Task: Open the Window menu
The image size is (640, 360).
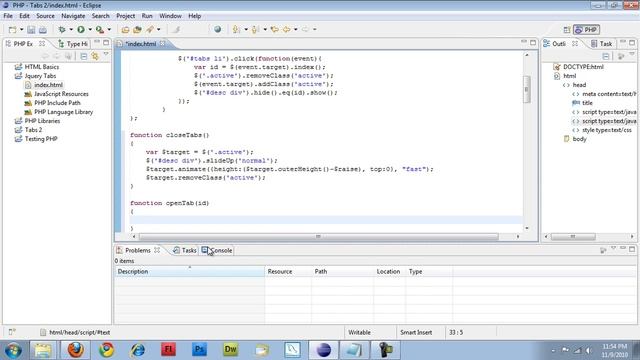Action: (x=170, y=16)
